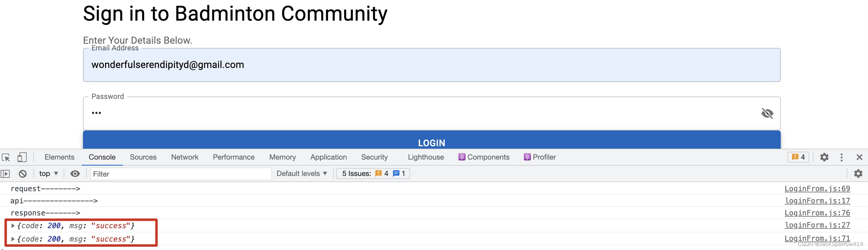Screen dimensions: 868x250
Task: Open LoginFrom.js:69 source link
Action: [x=817, y=189]
